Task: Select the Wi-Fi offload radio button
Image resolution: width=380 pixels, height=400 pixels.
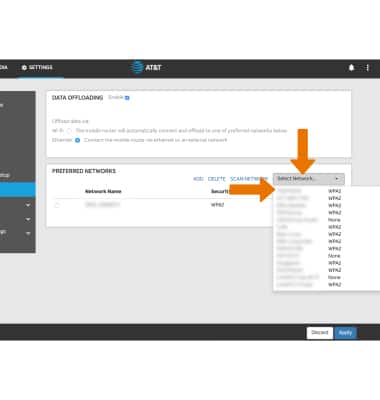Action: coord(69,131)
